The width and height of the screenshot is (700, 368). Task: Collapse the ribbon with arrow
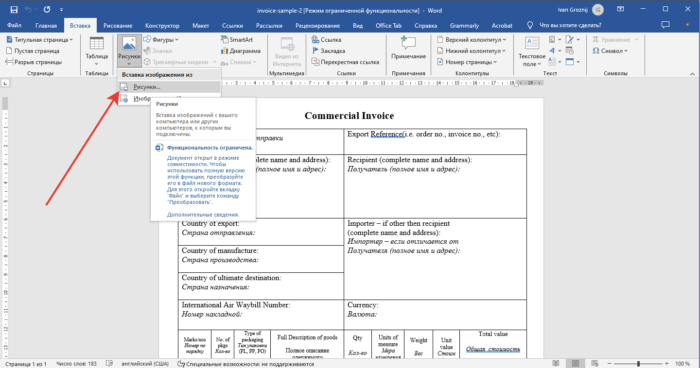692,74
